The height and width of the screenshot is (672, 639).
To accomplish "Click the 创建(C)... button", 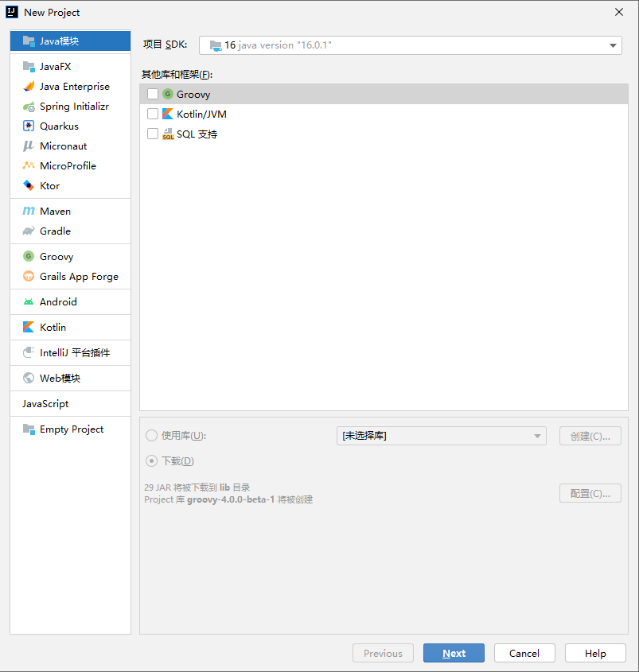I will coord(590,436).
